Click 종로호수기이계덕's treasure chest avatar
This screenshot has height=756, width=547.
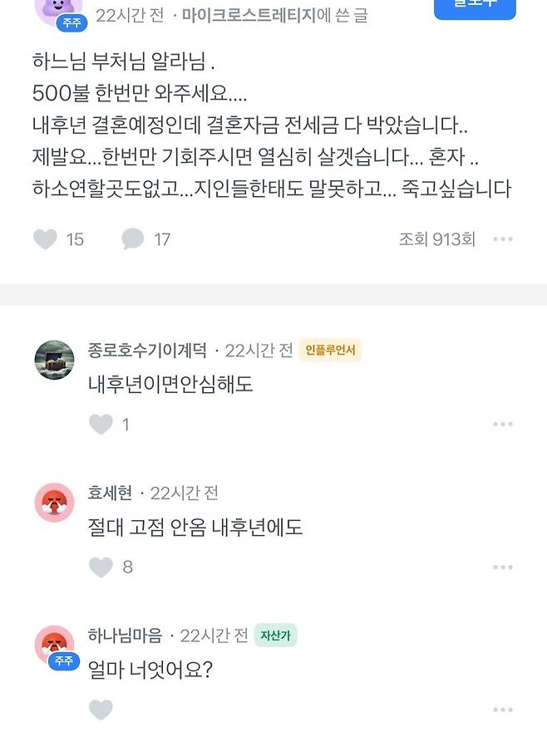(53, 356)
